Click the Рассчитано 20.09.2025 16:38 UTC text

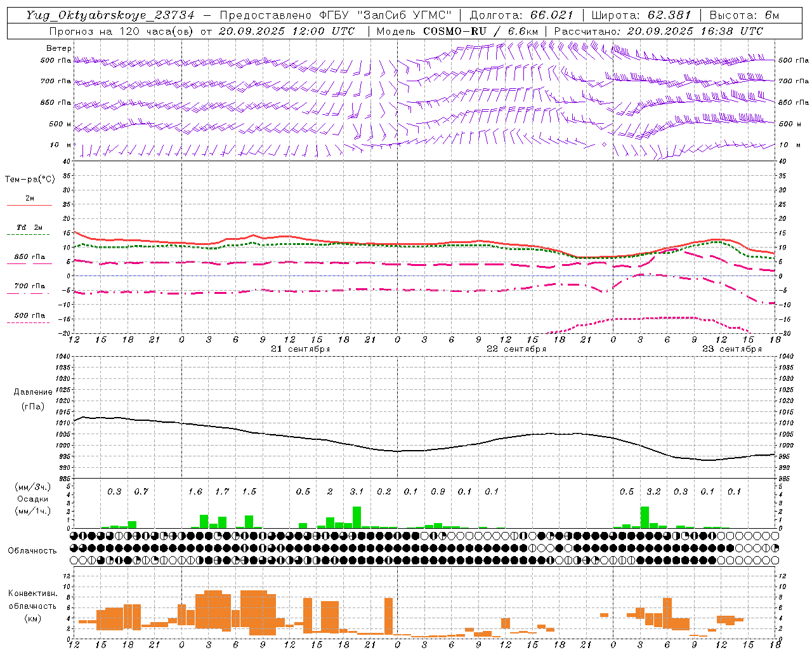(658, 31)
